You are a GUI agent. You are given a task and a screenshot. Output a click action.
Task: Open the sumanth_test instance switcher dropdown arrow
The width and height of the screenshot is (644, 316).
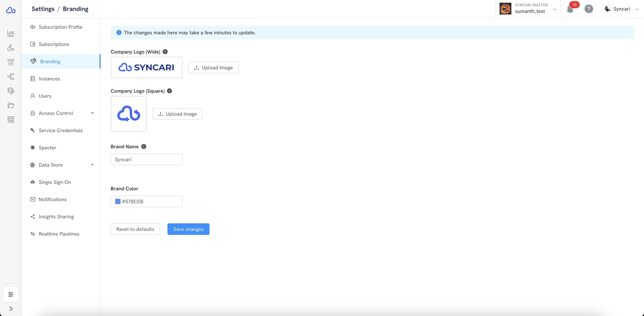coord(555,9)
